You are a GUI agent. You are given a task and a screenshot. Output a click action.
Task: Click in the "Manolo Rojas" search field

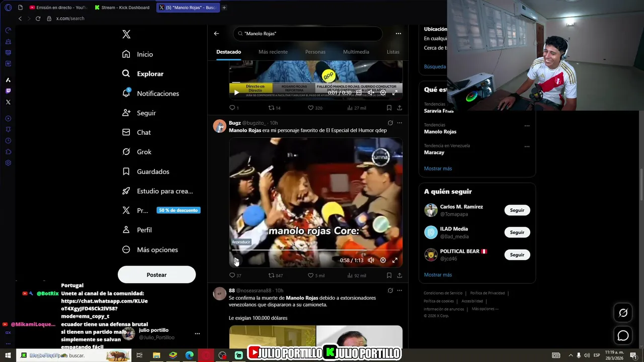(308, 34)
